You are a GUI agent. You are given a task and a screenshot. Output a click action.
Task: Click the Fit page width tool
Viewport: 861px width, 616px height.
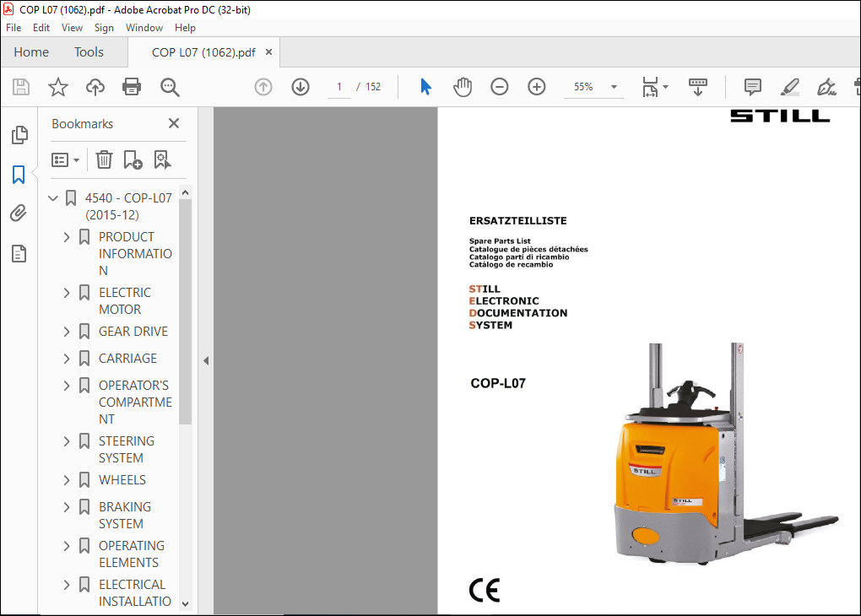tap(650, 87)
